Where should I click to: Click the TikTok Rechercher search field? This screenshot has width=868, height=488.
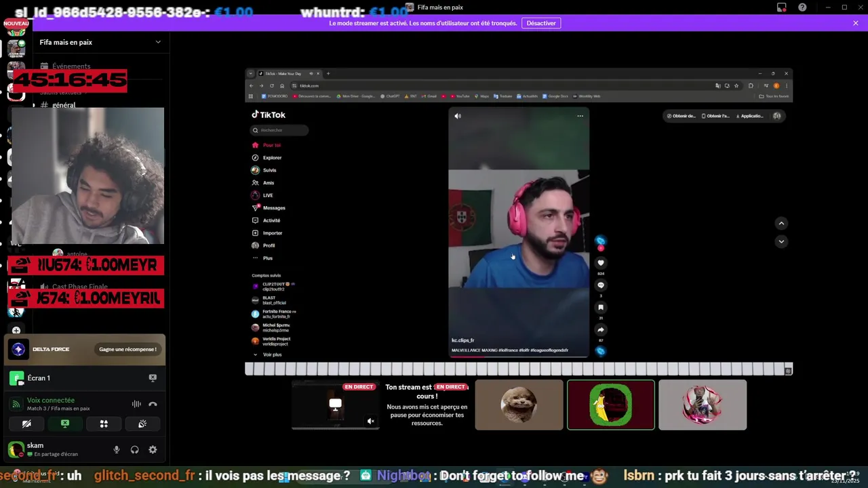tap(279, 130)
